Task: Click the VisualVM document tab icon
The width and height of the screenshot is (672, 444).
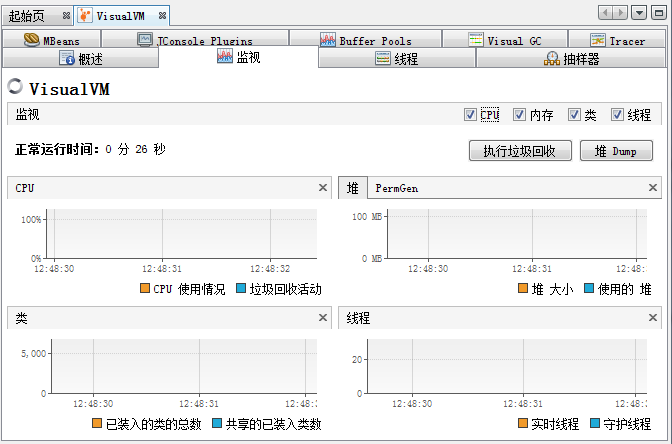Action: point(85,15)
